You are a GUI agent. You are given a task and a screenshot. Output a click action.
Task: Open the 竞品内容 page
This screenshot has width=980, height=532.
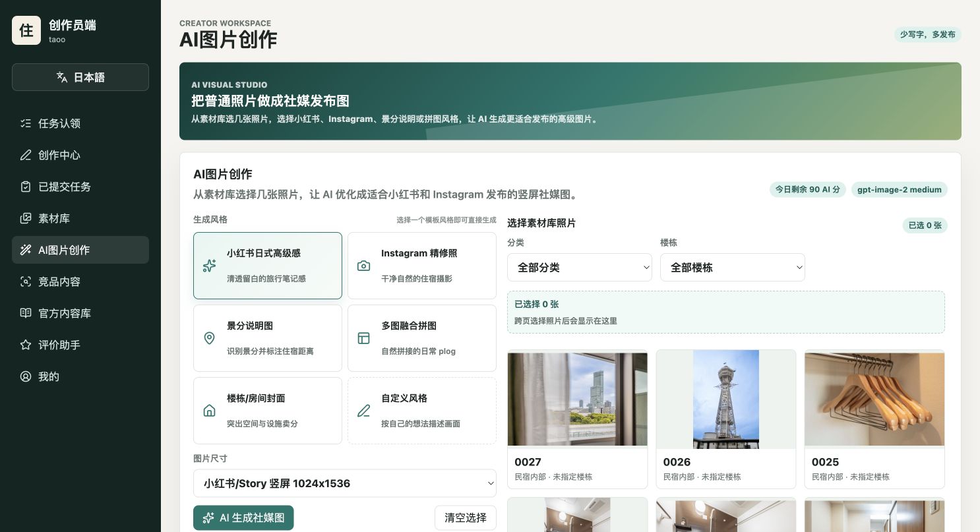pyautogui.click(x=80, y=281)
